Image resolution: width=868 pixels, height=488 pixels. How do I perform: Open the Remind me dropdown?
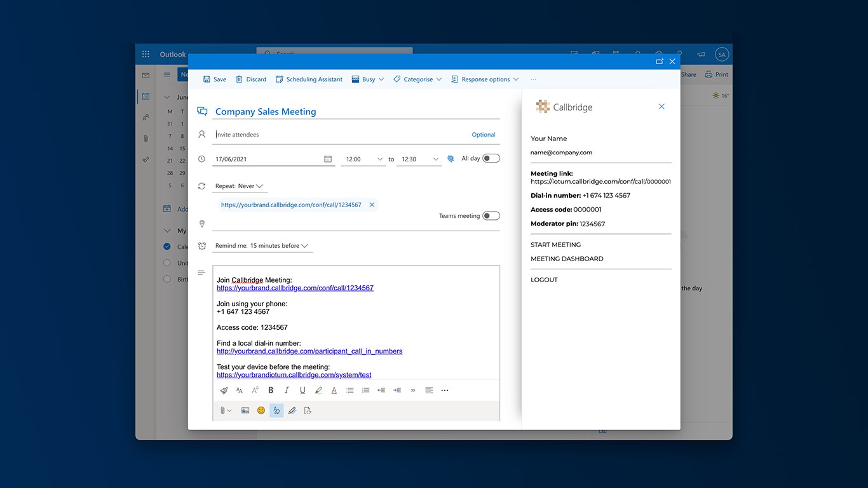[262, 246]
